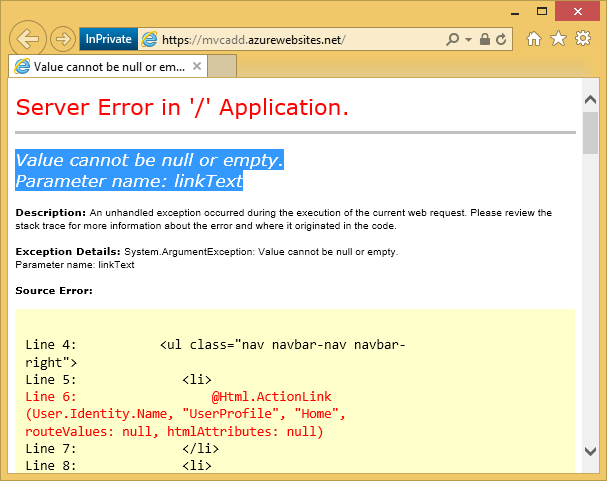Click 'System.ArgumentException' text

[189, 252]
